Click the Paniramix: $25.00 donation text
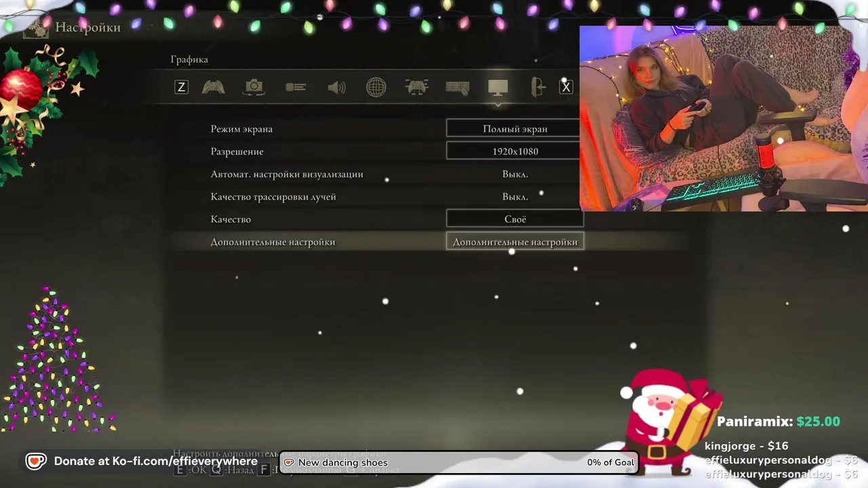This screenshot has width=868, height=488. point(778,422)
